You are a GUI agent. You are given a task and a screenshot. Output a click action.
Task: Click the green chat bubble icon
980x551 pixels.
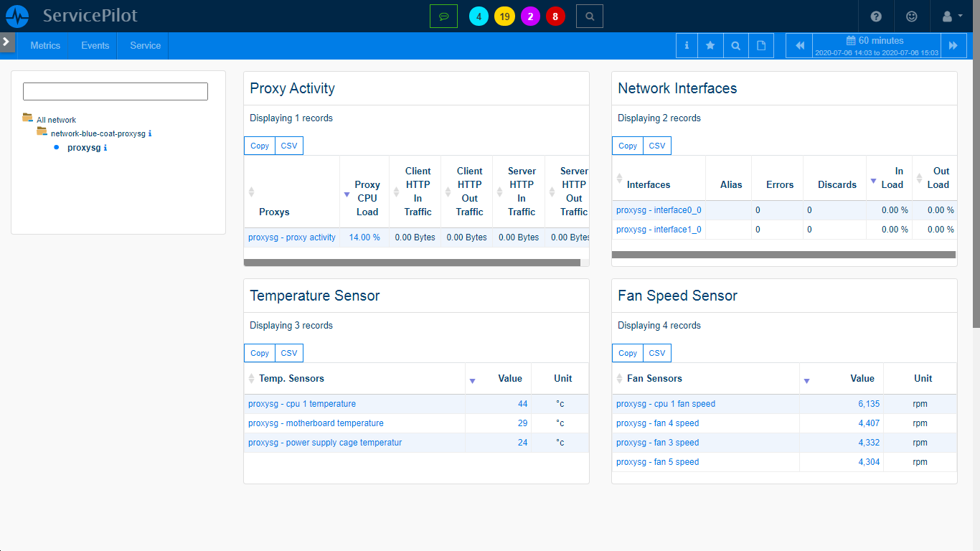pyautogui.click(x=444, y=16)
